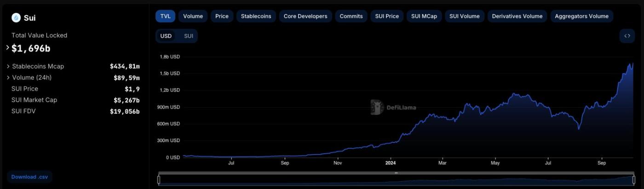The image size is (644, 189).
Task: Open the embed code icon button
Action: tap(627, 36)
